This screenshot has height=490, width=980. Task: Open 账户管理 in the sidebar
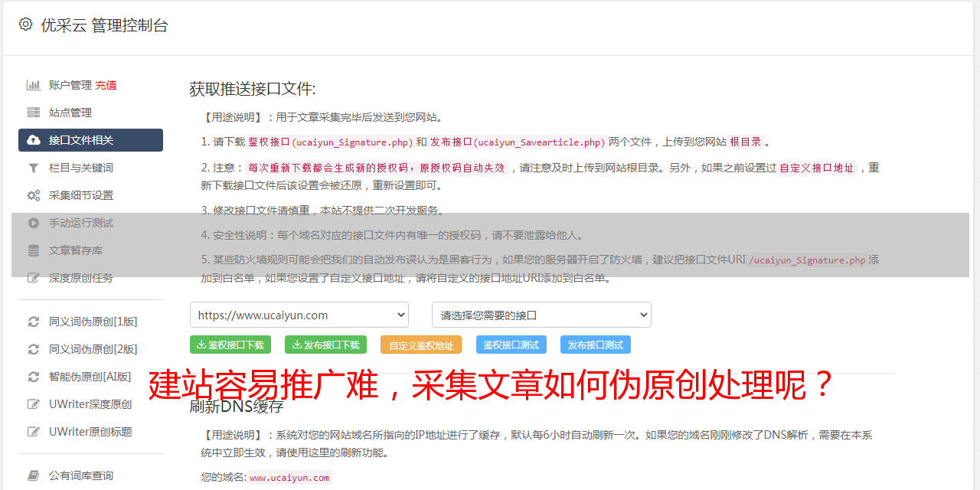pyautogui.click(x=70, y=85)
